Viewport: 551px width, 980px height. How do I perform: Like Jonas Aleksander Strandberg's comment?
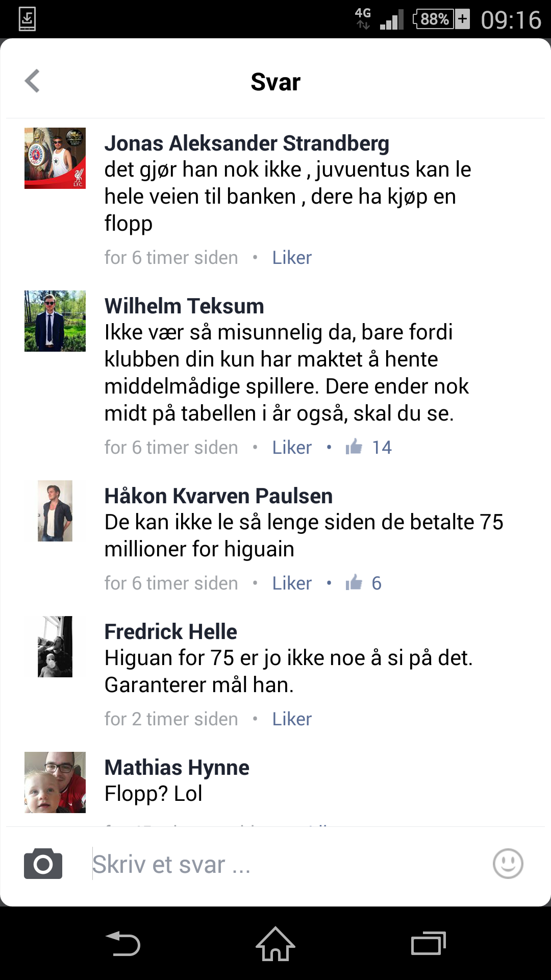pyautogui.click(x=292, y=257)
